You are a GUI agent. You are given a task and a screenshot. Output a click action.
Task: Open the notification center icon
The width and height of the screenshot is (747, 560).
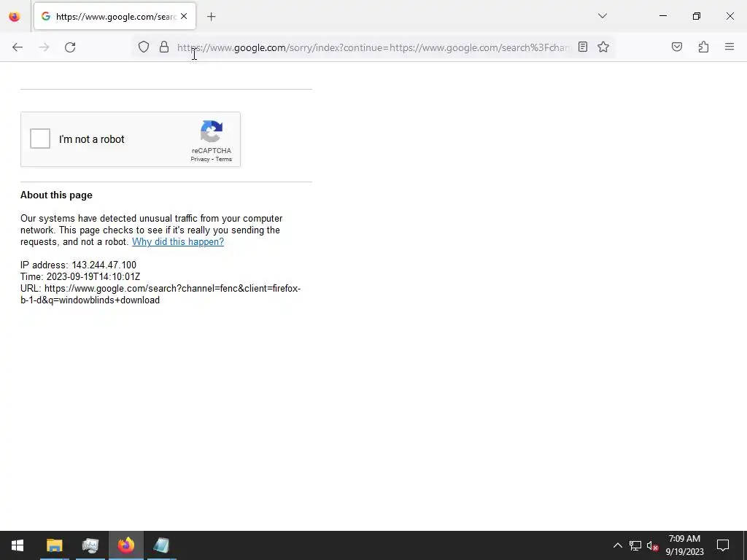click(x=723, y=545)
